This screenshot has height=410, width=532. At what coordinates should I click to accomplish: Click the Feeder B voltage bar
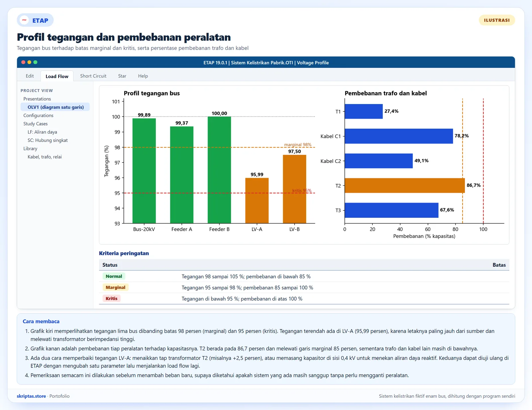pos(219,170)
